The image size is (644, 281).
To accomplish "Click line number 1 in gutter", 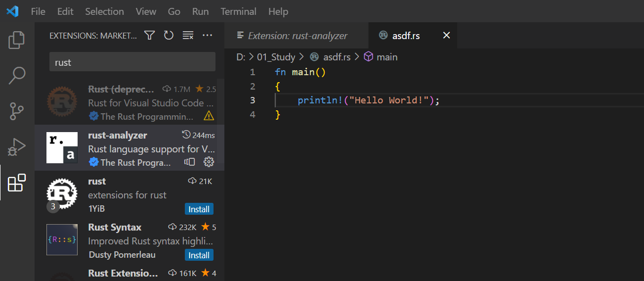I will point(253,72).
